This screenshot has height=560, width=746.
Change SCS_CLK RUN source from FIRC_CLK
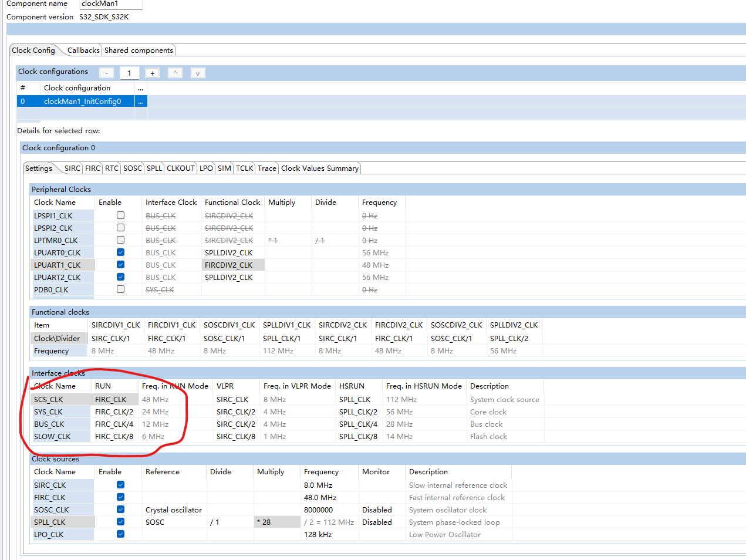click(x=114, y=399)
